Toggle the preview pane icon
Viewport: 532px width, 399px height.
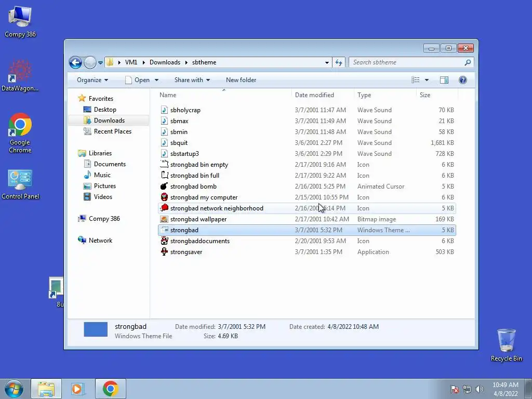[444, 80]
